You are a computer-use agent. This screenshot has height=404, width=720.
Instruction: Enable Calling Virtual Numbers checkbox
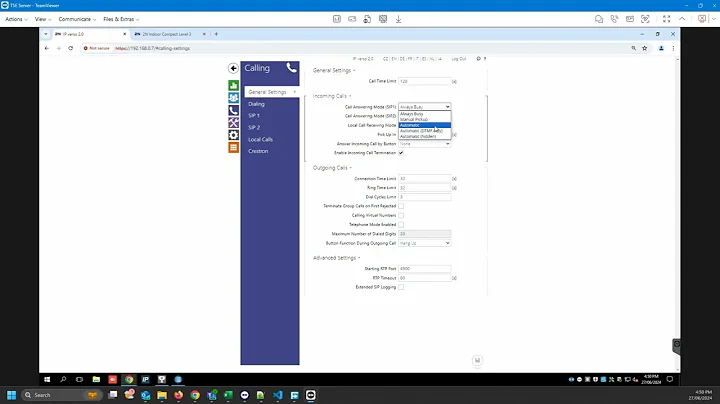pyautogui.click(x=401, y=215)
